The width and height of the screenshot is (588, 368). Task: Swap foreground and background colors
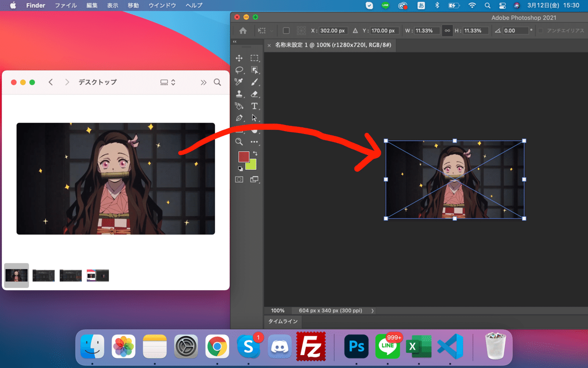pos(255,153)
